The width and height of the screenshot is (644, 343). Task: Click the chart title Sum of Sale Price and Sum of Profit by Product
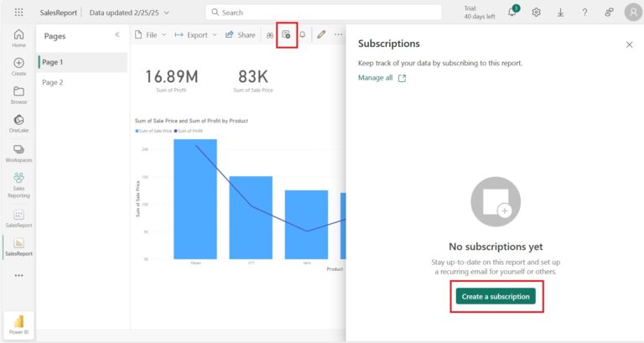point(191,121)
